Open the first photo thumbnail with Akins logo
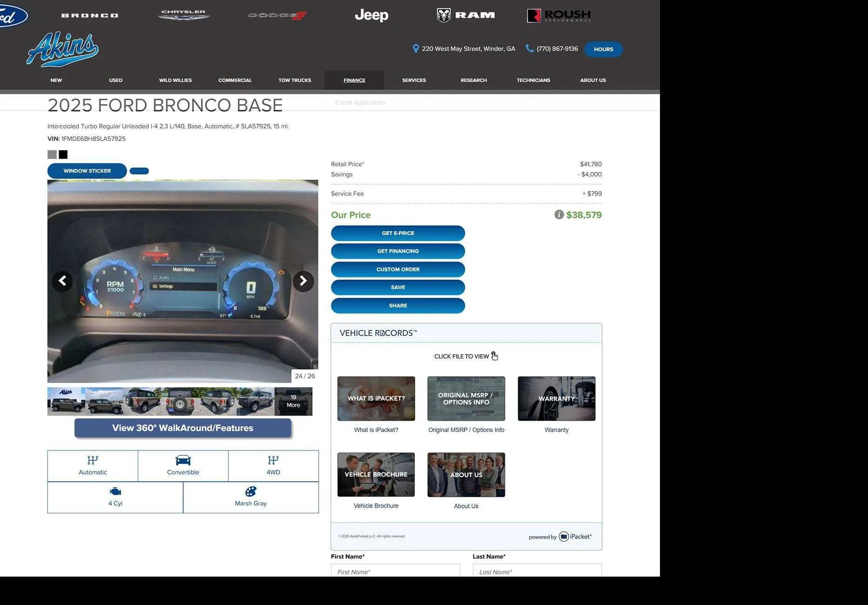868x605 pixels. pos(66,402)
